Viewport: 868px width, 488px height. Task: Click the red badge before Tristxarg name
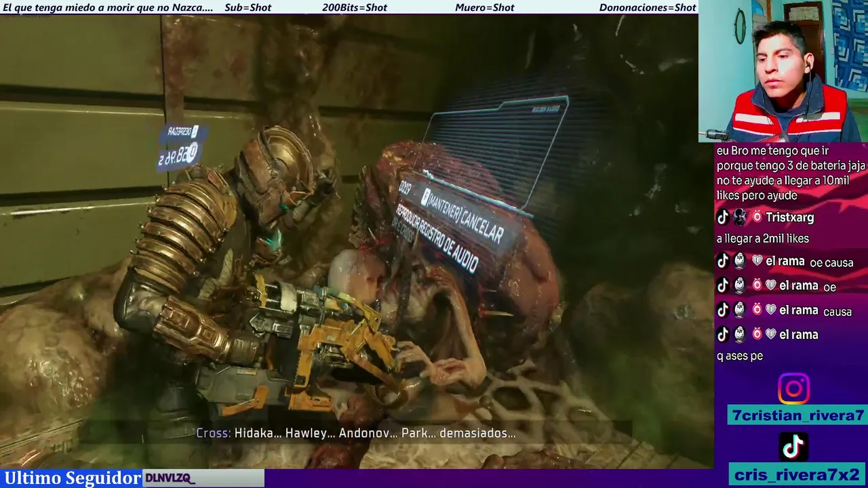(x=757, y=218)
